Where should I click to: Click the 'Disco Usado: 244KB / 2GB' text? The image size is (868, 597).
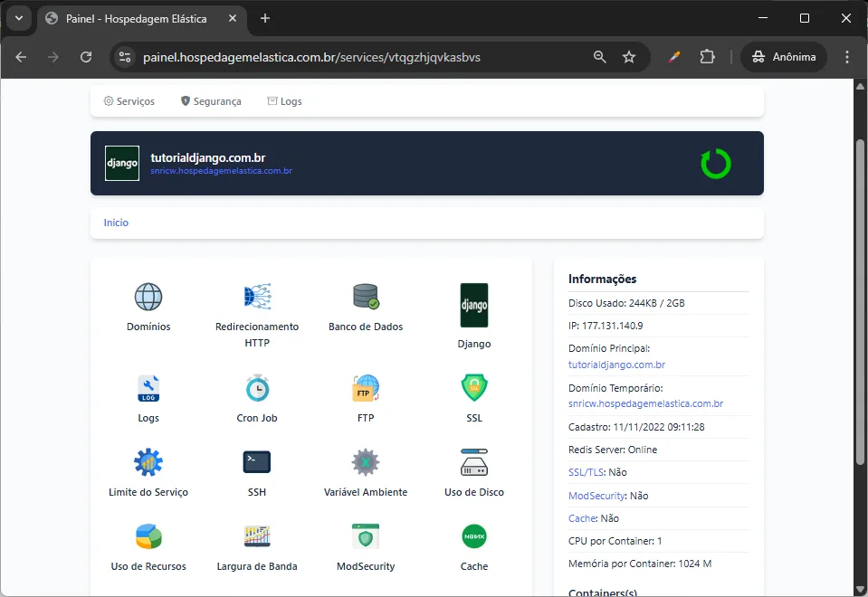[x=626, y=303]
